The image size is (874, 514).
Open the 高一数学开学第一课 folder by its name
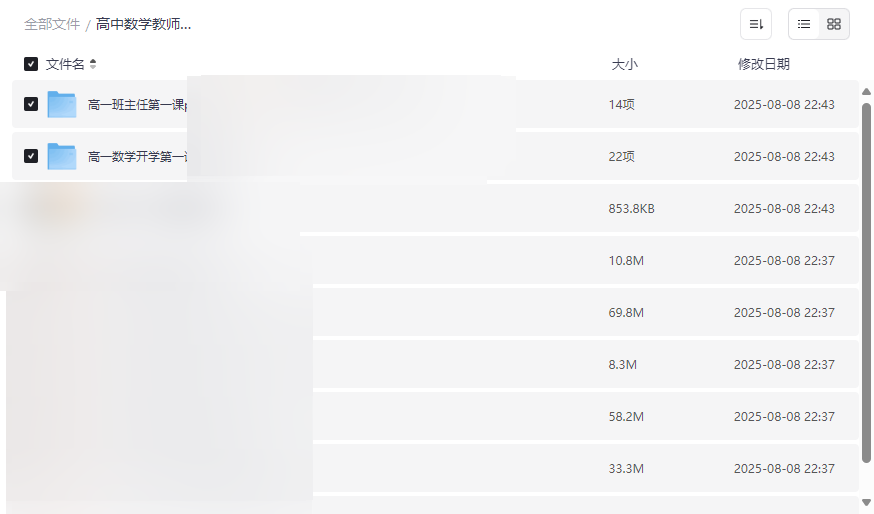tap(137, 156)
